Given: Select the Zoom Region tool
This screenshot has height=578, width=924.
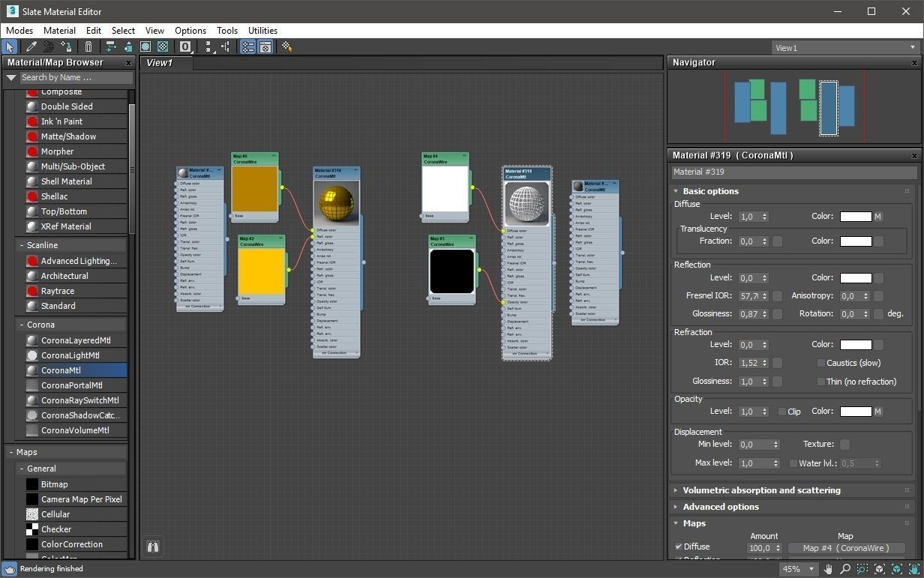Looking at the screenshot, I should pos(862,569).
